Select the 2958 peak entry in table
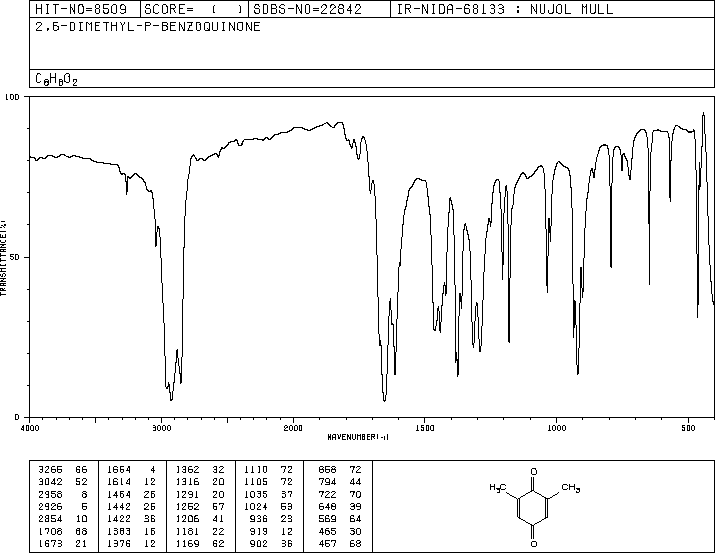This screenshot has height=553, width=715. pyautogui.click(x=62, y=494)
